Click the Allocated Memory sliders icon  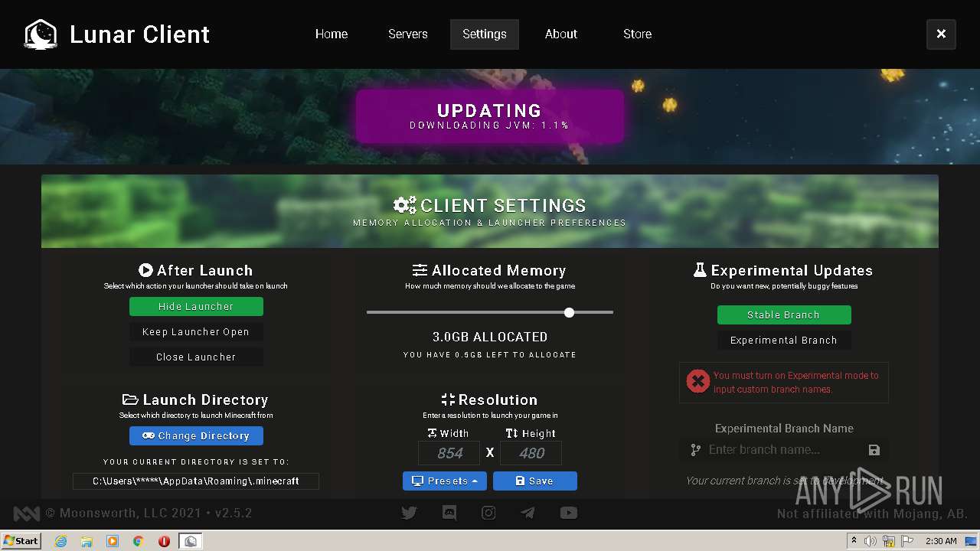(420, 270)
